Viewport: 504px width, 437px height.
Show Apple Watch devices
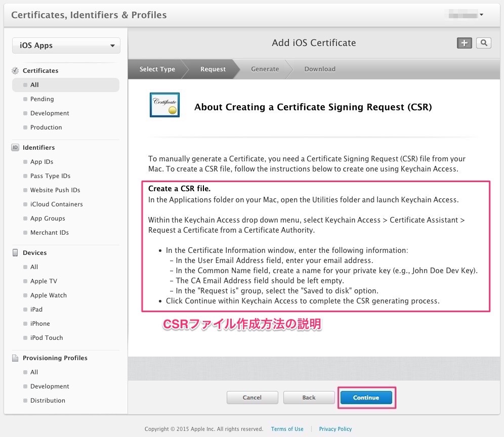(x=48, y=295)
